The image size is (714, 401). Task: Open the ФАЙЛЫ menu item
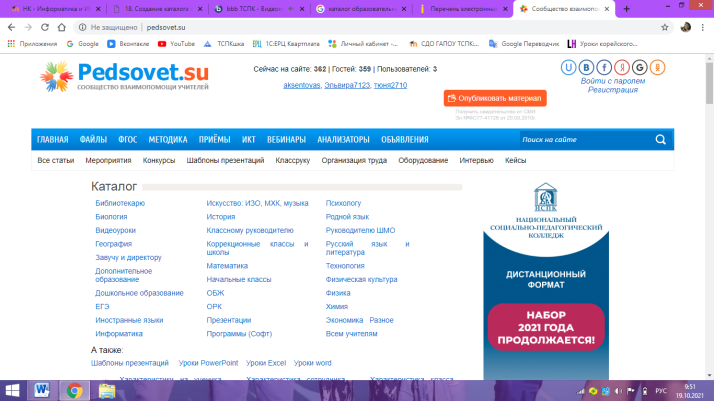(x=93, y=140)
